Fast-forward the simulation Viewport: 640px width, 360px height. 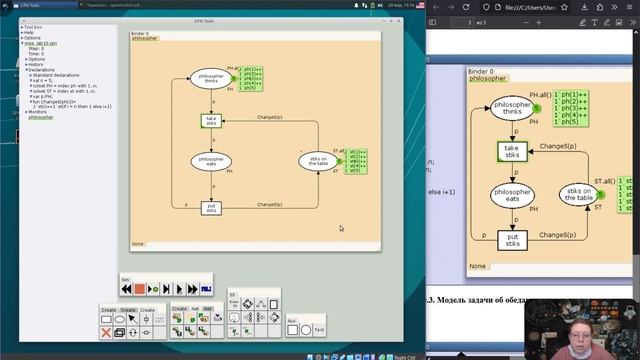(x=192, y=289)
